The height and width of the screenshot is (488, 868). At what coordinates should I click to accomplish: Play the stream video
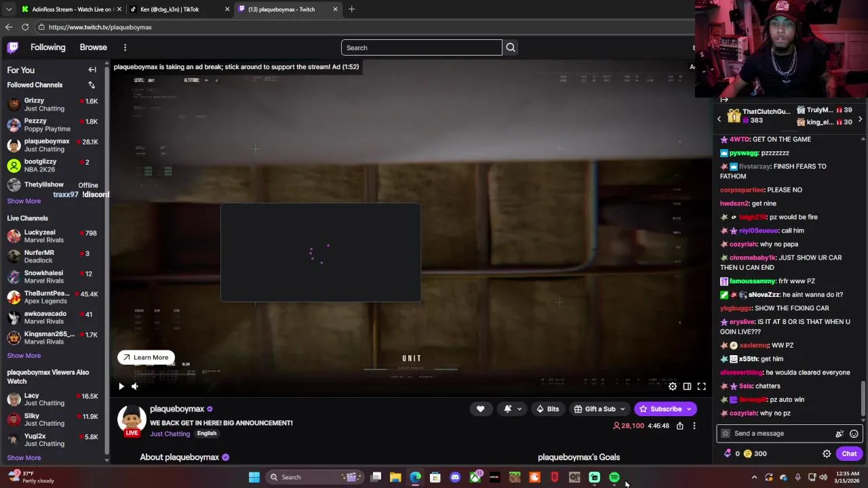121,386
